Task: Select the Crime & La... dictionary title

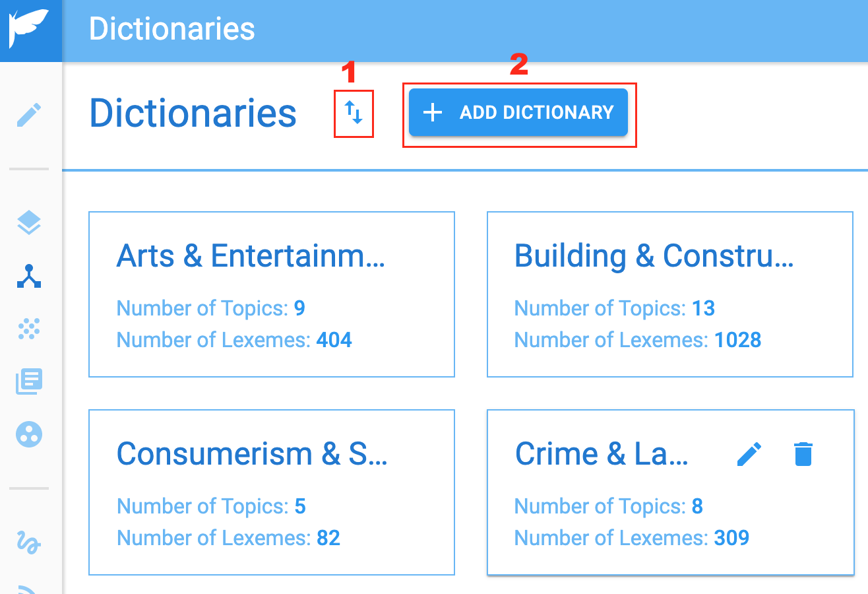Action: click(x=602, y=454)
